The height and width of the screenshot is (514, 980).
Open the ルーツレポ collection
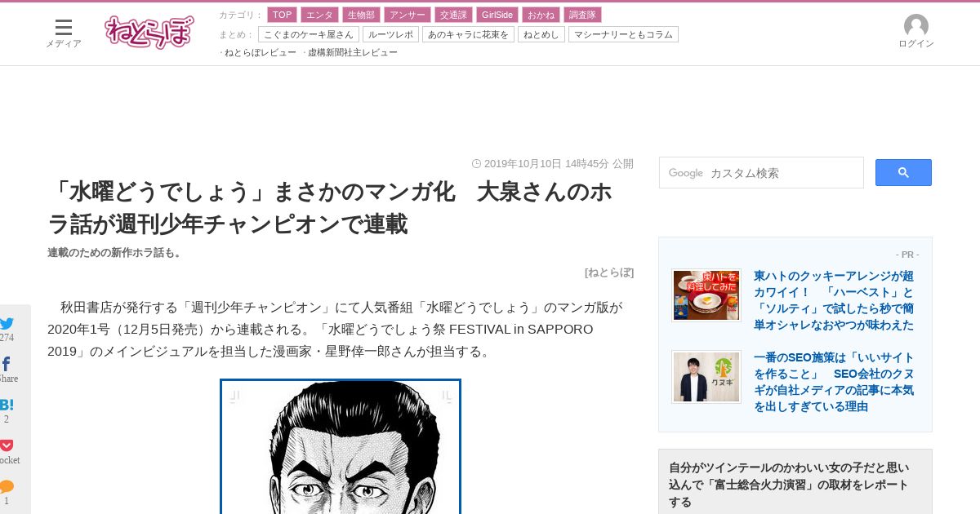pyautogui.click(x=390, y=34)
